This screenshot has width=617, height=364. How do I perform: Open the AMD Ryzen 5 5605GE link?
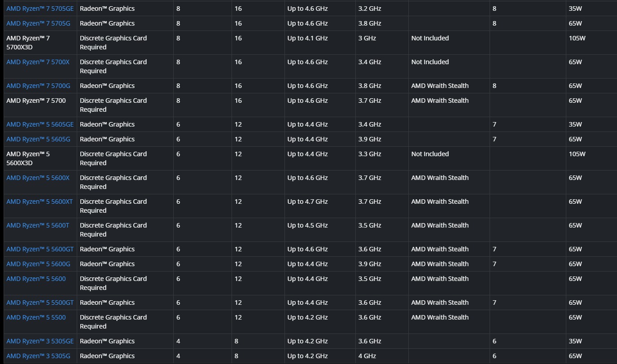tap(39, 124)
